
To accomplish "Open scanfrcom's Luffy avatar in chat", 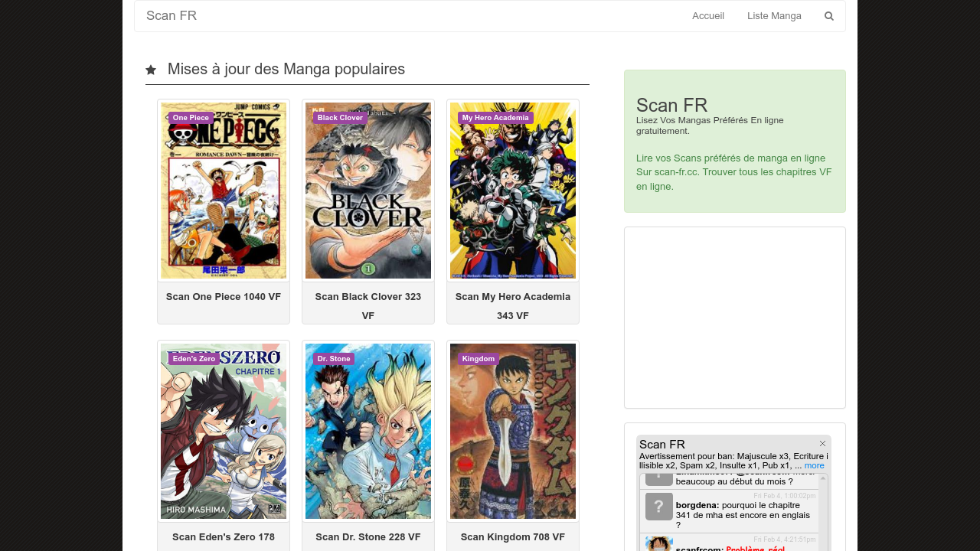I will 658,543.
